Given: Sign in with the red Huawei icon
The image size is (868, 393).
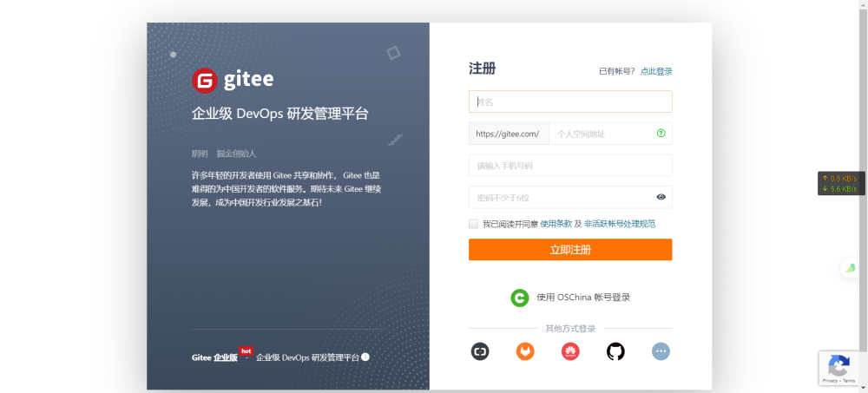Looking at the screenshot, I should pos(570,351).
